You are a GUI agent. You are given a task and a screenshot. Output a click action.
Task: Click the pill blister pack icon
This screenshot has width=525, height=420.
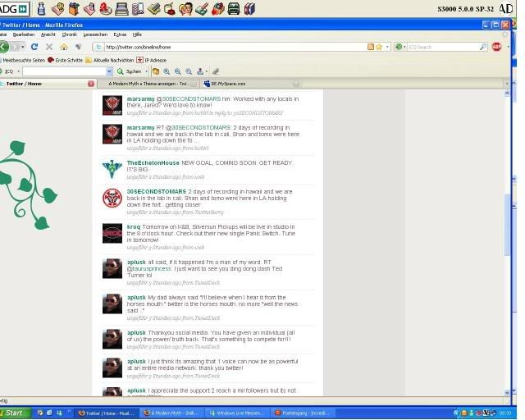tap(138, 9)
